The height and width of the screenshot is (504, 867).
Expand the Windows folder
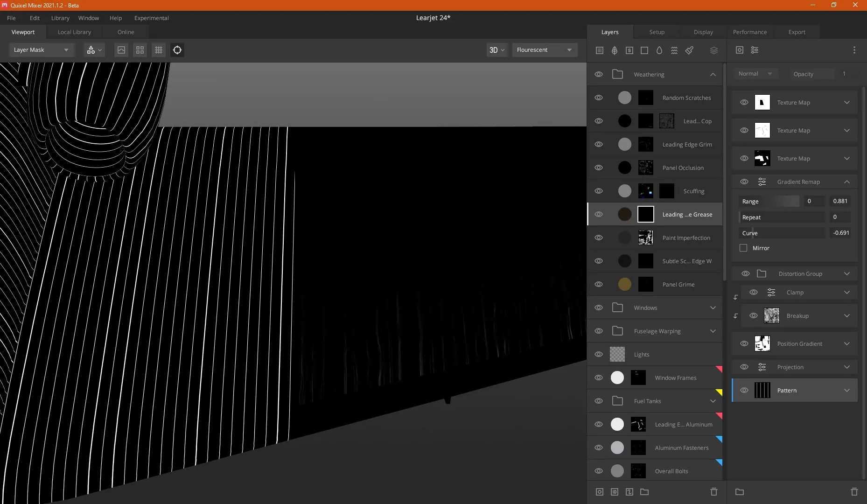pyautogui.click(x=713, y=308)
